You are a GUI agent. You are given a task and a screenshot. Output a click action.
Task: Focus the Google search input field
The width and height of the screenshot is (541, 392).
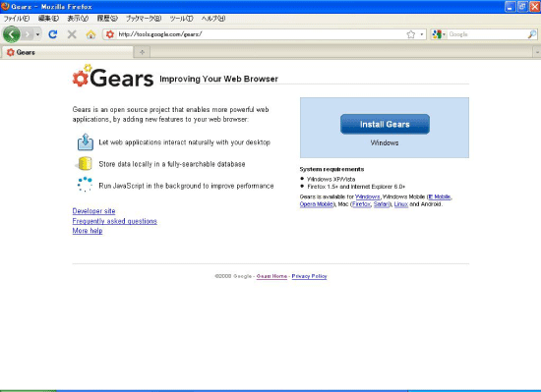tap(487, 34)
